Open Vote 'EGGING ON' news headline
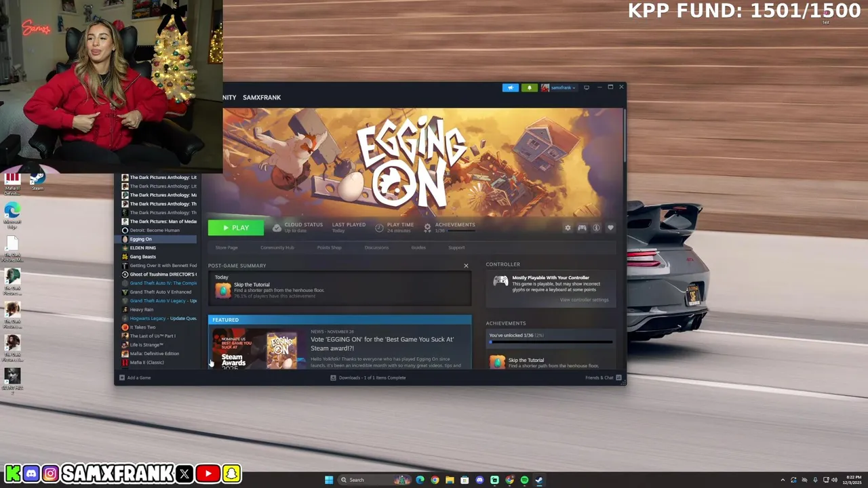 pyautogui.click(x=382, y=344)
